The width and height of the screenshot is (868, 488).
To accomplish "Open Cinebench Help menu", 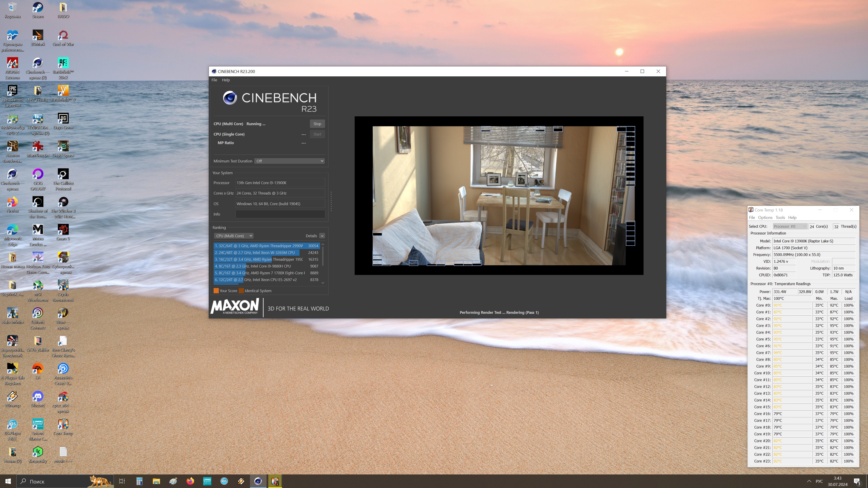I will point(226,80).
